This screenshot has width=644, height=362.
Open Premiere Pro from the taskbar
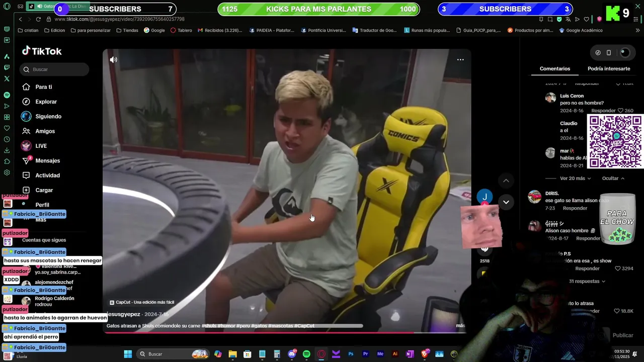[x=365, y=354]
